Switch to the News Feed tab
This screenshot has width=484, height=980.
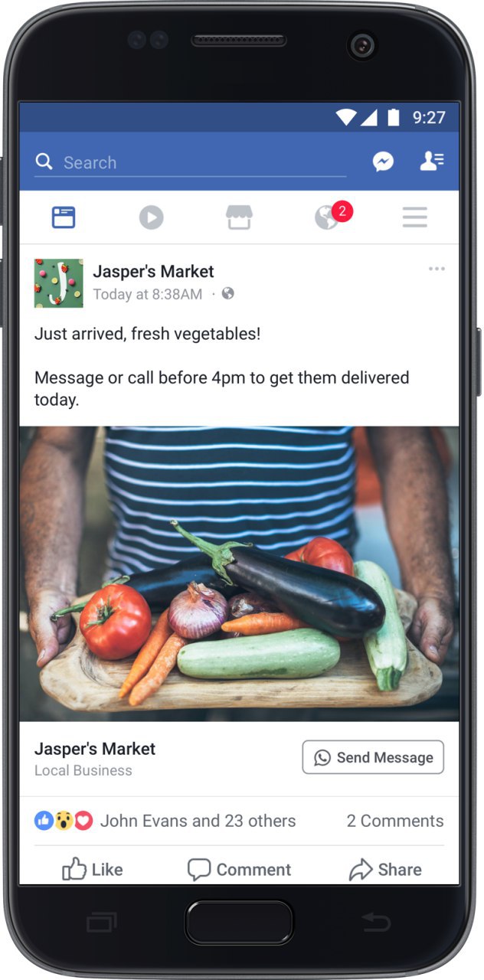64,217
